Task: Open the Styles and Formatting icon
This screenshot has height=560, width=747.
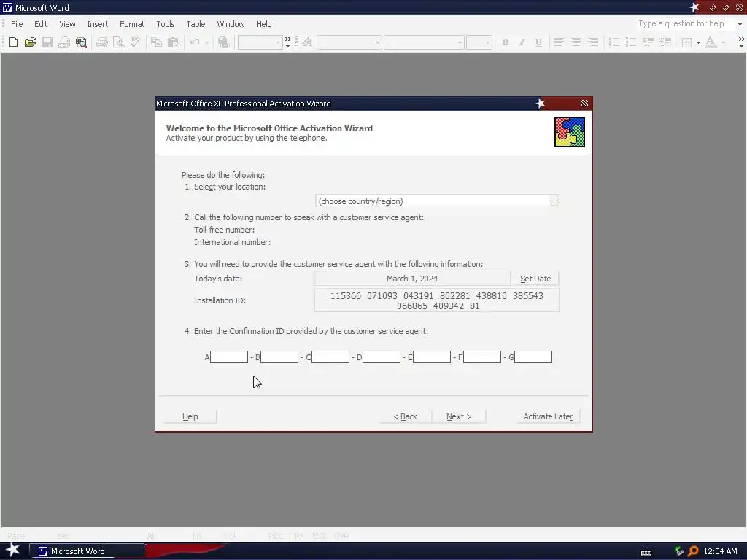Action: 307,42
